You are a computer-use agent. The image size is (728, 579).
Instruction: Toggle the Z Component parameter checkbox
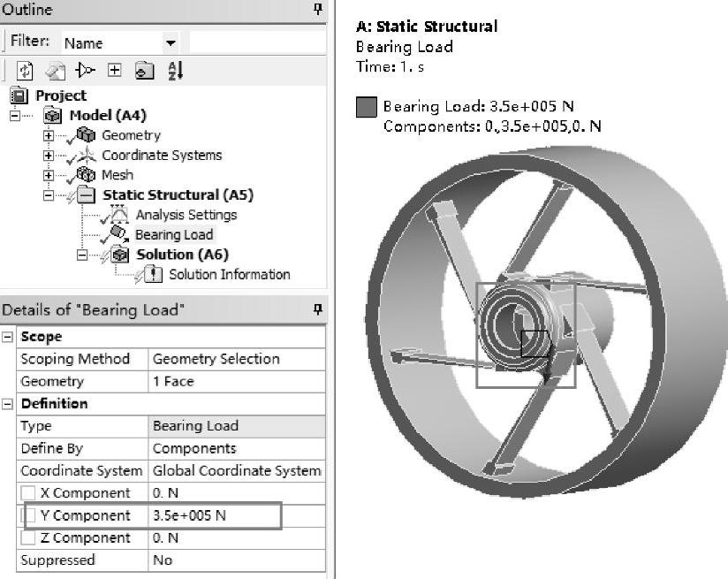coord(29,537)
